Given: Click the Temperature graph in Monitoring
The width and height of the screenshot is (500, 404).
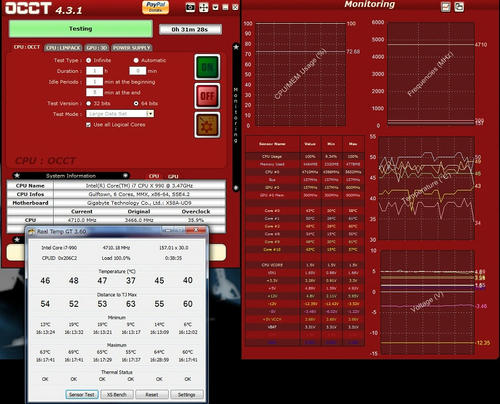Looking at the screenshot, I should tap(426, 188).
